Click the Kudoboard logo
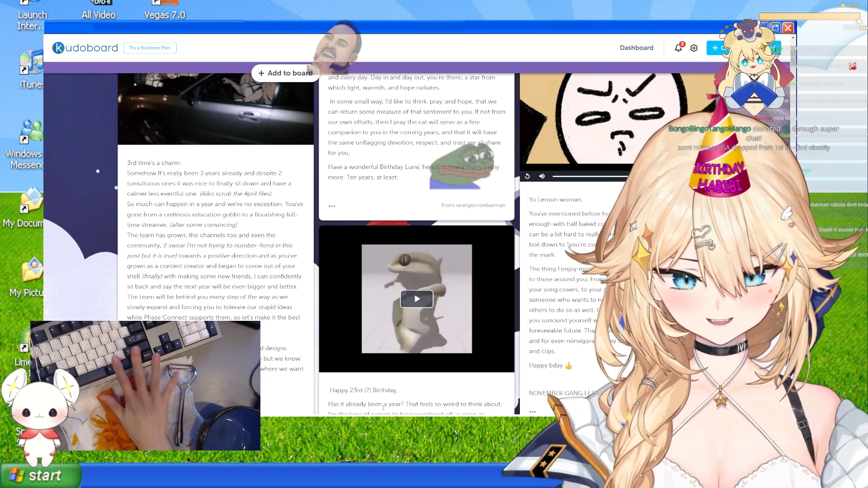This screenshot has height=488, width=868. 85,48
